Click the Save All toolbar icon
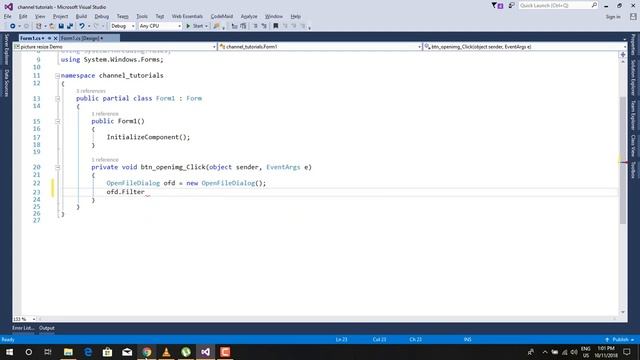Viewport: 640px width, 360px height. click(x=70, y=26)
